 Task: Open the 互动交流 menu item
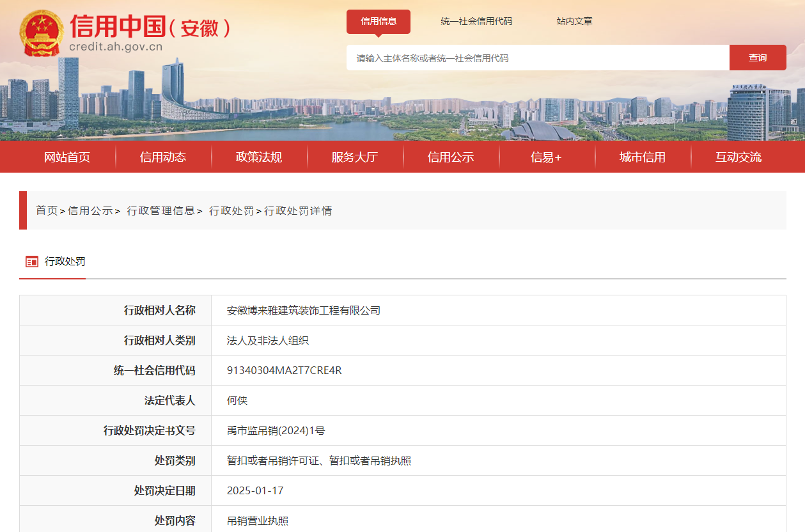tap(739, 157)
